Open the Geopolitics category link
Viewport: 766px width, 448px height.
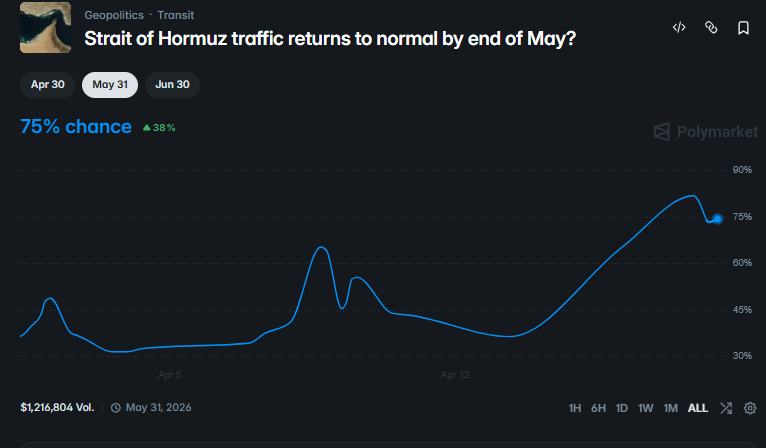(x=114, y=15)
